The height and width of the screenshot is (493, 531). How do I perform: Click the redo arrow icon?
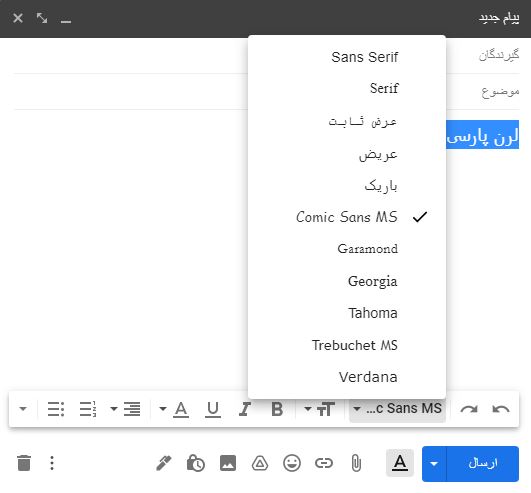[x=469, y=409]
